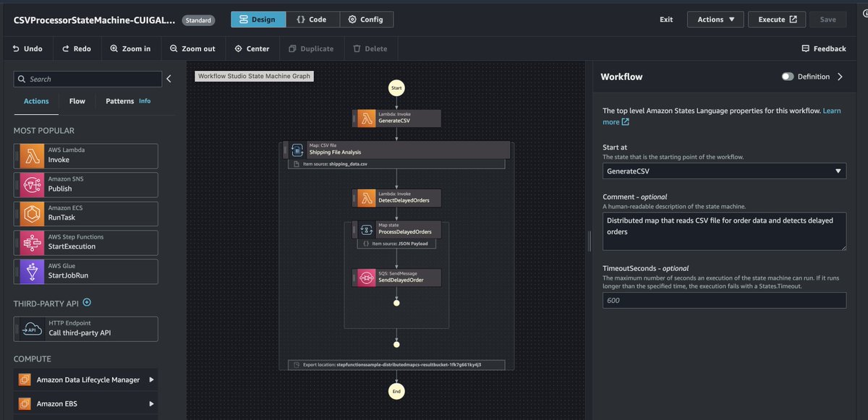868x420 pixels.
Task: Click the GenerateCSV Lambda node icon
Action: pyautogui.click(x=366, y=119)
